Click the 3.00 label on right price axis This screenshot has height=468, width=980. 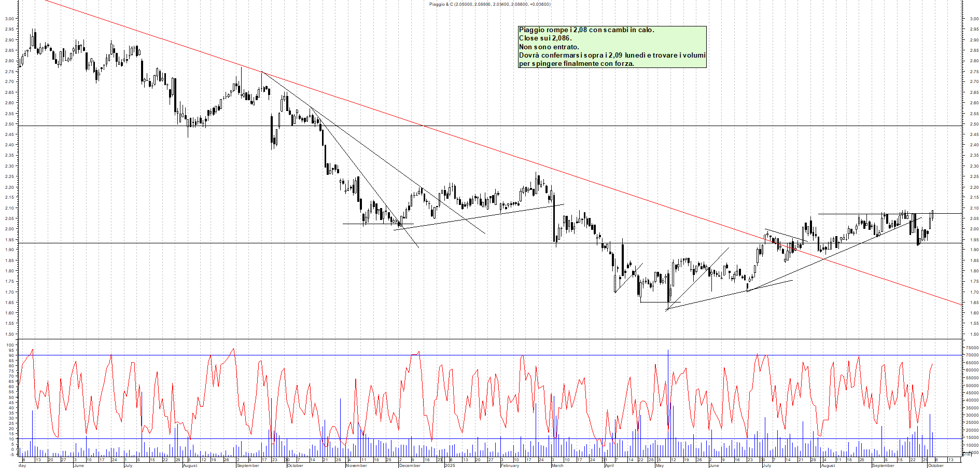pos(973,19)
